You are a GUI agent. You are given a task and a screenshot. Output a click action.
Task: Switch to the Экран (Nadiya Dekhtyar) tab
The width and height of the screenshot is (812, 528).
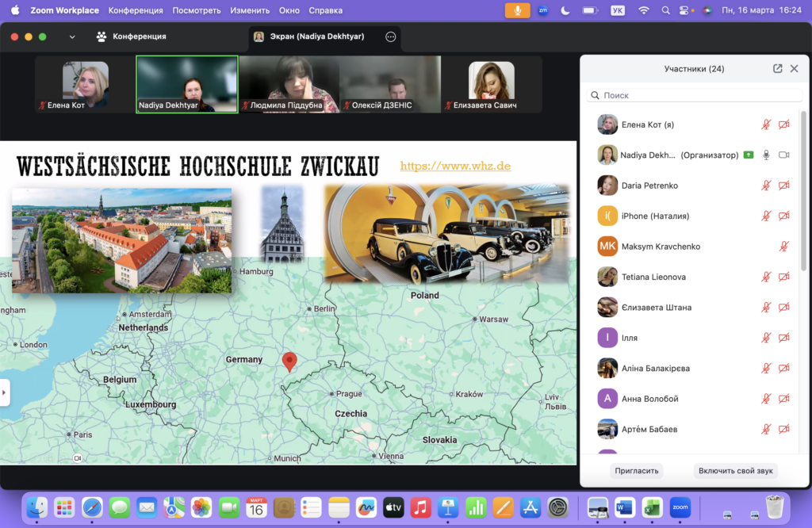pos(317,36)
